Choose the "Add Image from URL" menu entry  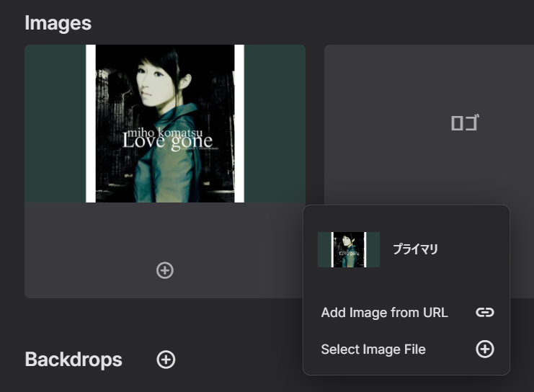[x=384, y=313]
